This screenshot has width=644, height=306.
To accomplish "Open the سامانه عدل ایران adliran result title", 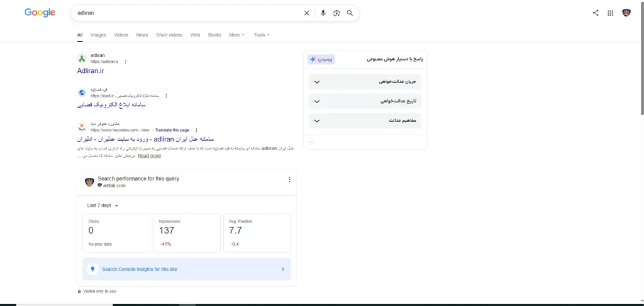I will [145, 139].
